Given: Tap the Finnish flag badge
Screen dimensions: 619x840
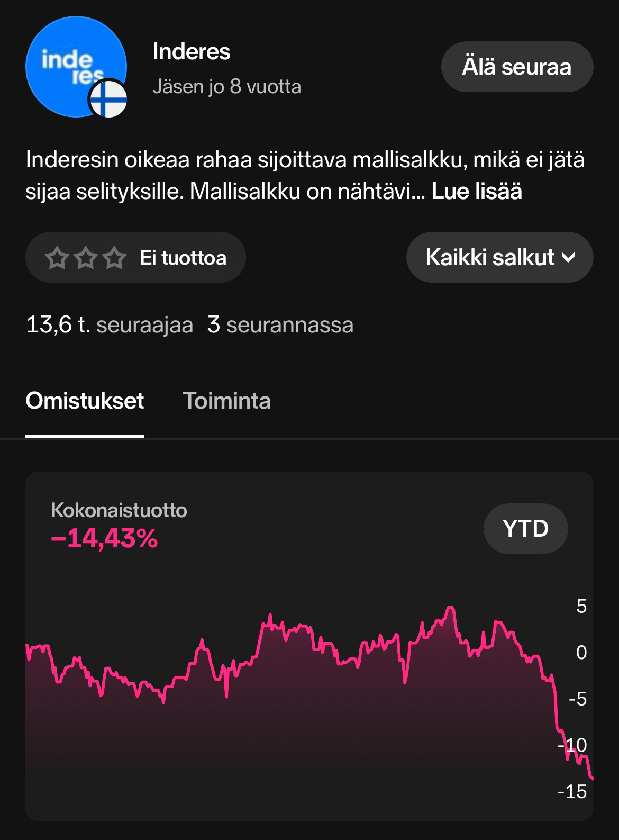Looking at the screenshot, I should tap(108, 100).
